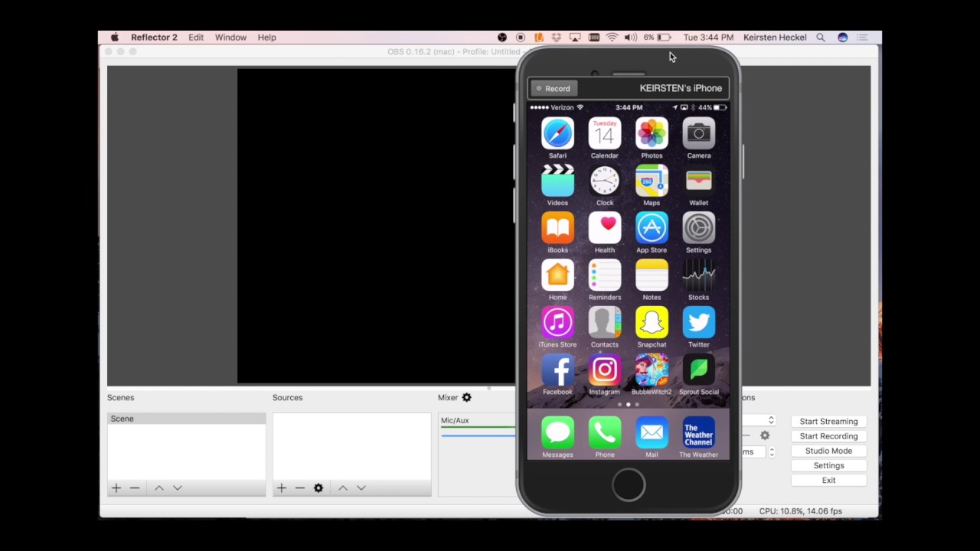Open the iTunes Store app
The image size is (980, 551).
coord(557,323)
